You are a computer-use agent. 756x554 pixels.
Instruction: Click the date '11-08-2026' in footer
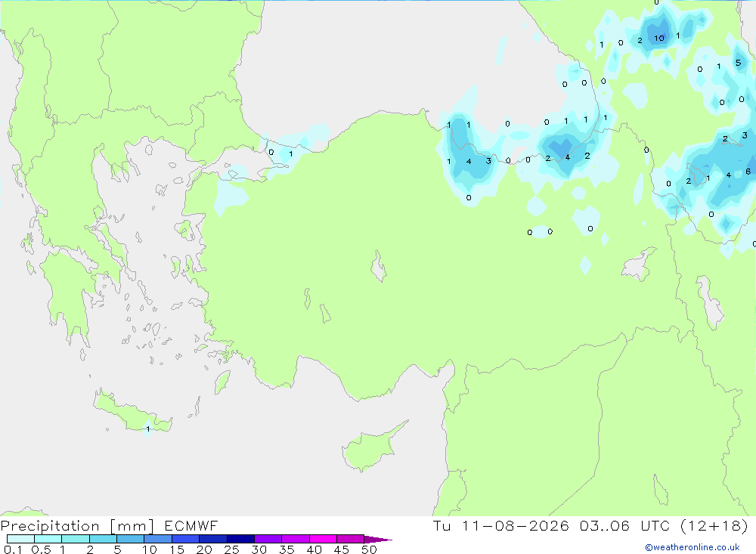516,525
